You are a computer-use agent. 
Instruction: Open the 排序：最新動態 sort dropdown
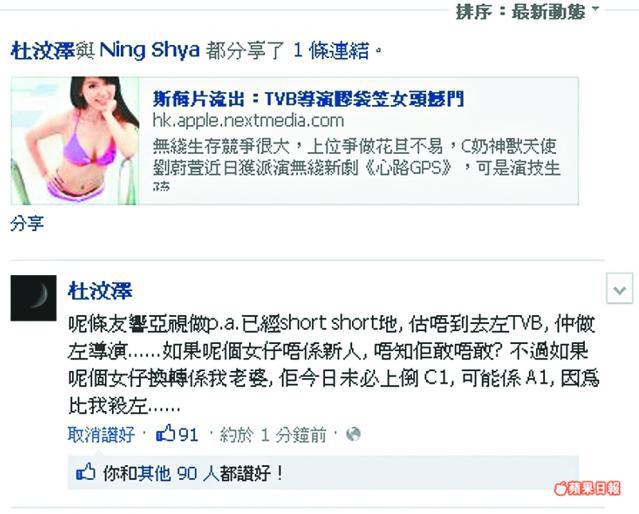pyautogui.click(x=528, y=11)
